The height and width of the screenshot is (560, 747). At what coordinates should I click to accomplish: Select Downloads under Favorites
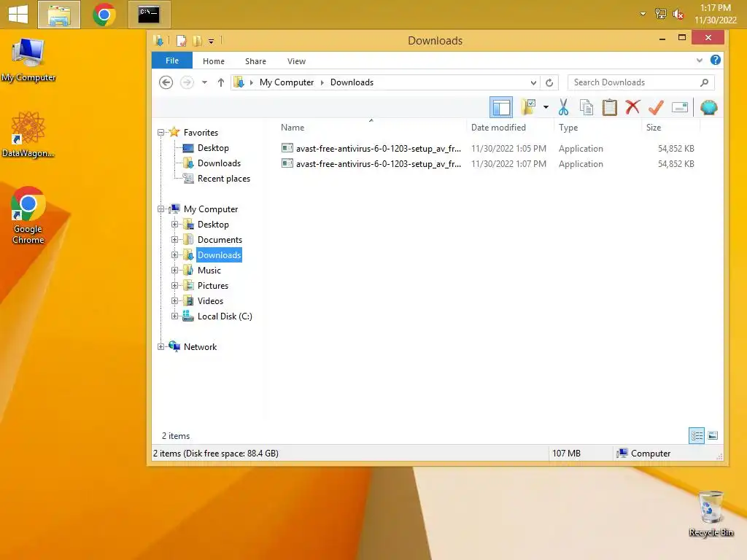pos(219,163)
